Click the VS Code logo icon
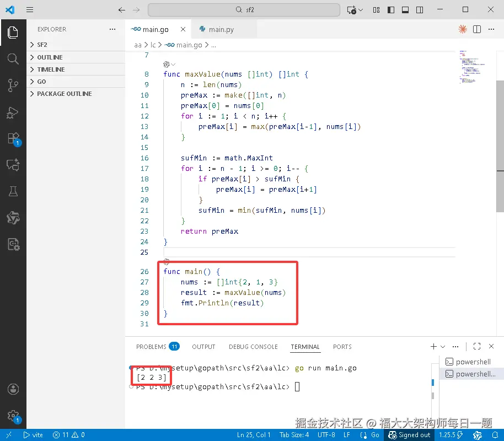This screenshot has width=504, height=441. tap(10, 9)
